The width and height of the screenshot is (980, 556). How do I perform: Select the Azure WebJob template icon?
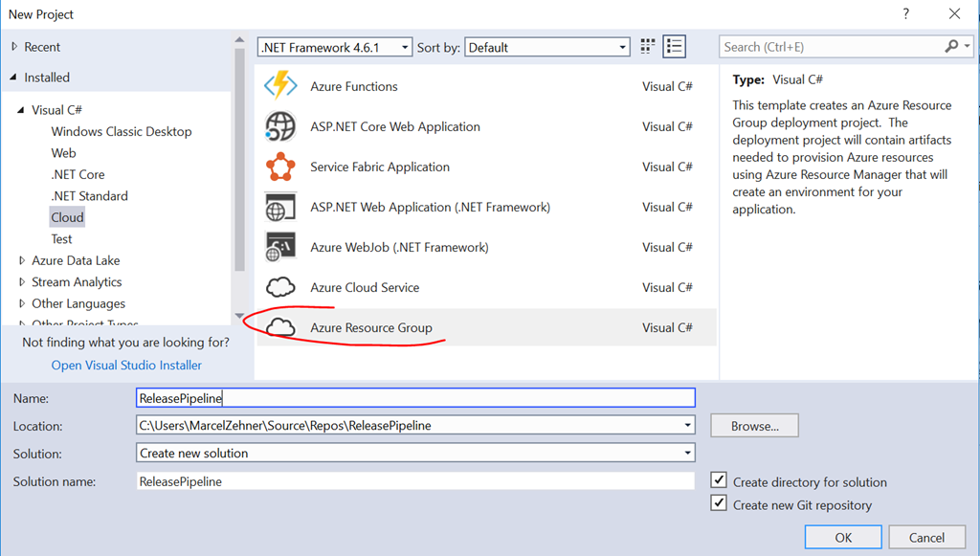click(x=280, y=247)
